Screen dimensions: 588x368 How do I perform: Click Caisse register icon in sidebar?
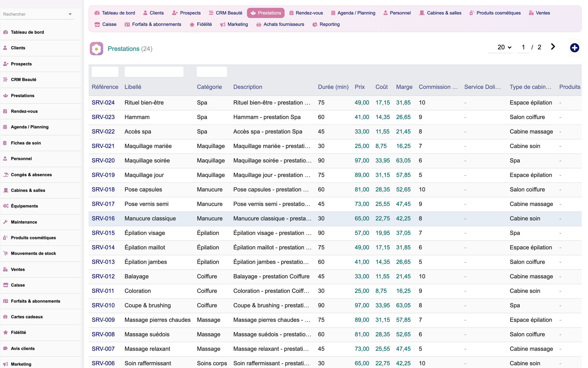point(5,285)
